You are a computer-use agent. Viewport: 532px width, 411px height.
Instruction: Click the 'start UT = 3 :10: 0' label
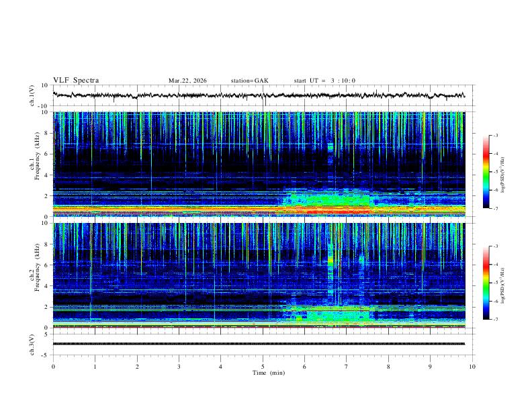coord(324,81)
